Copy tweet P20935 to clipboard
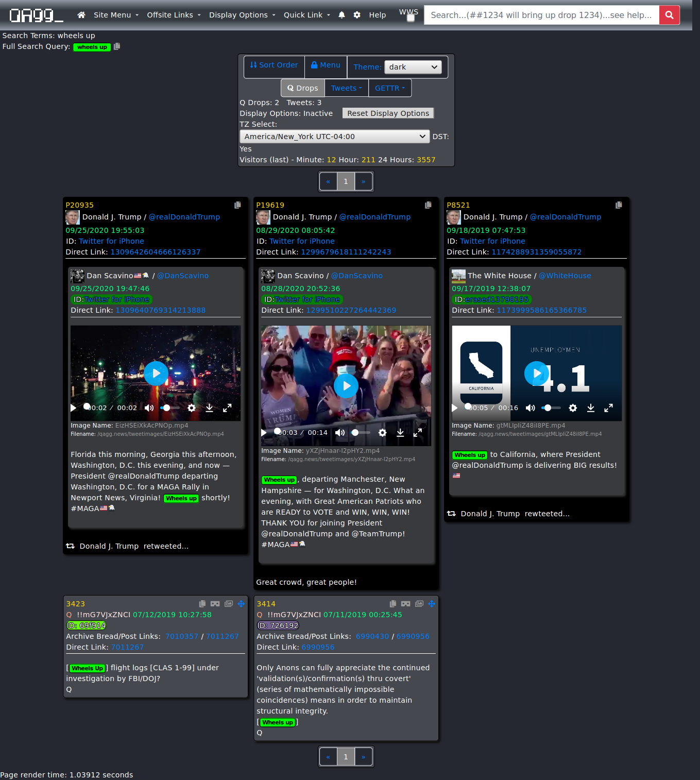The width and height of the screenshot is (700, 780). click(237, 205)
